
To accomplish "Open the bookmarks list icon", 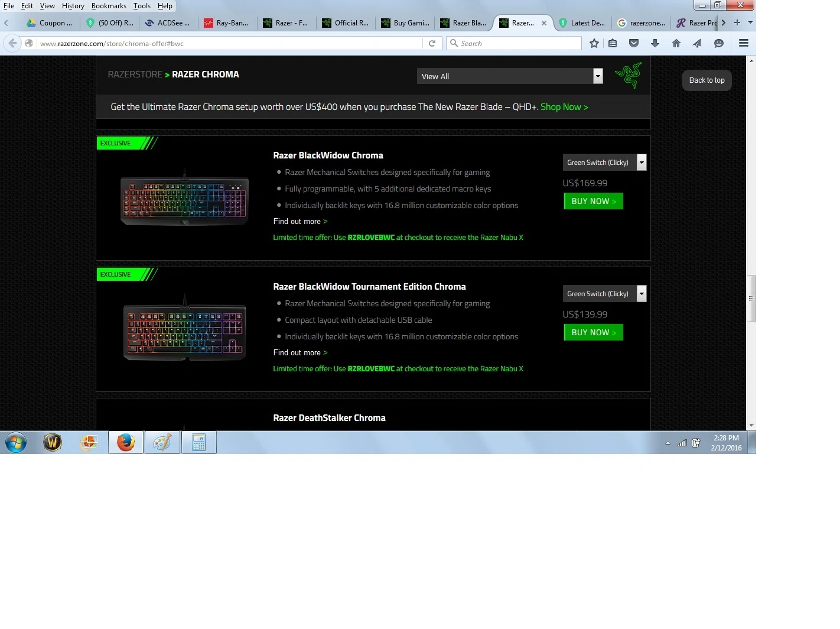I will pyautogui.click(x=613, y=43).
